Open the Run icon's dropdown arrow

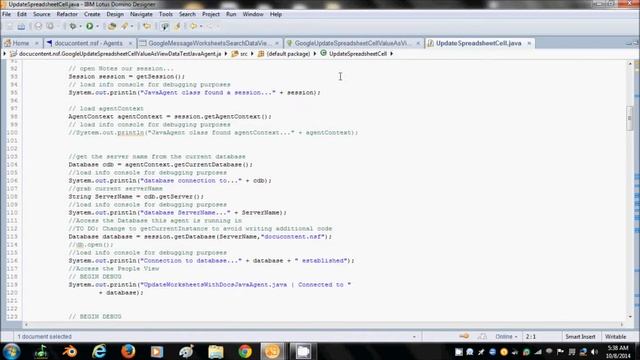click(x=97, y=27)
